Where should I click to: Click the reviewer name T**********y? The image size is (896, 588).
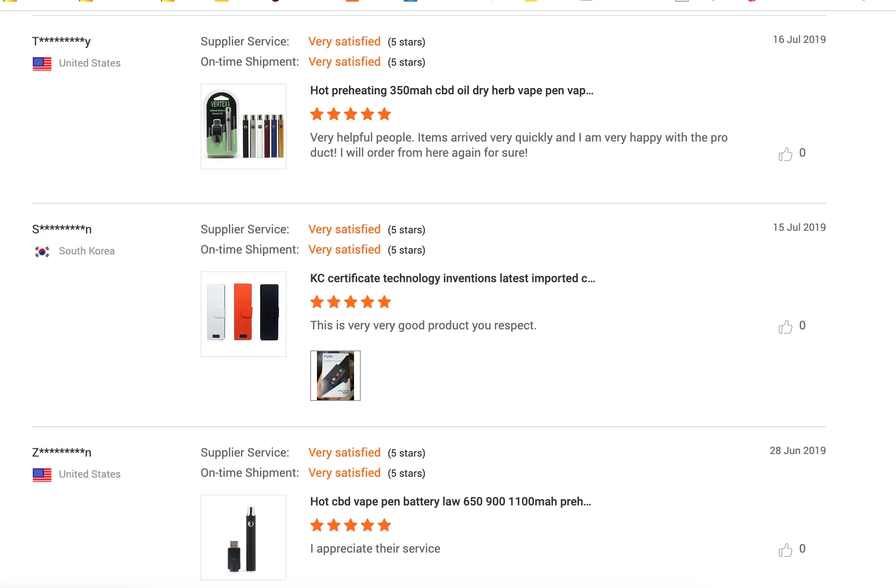point(62,42)
